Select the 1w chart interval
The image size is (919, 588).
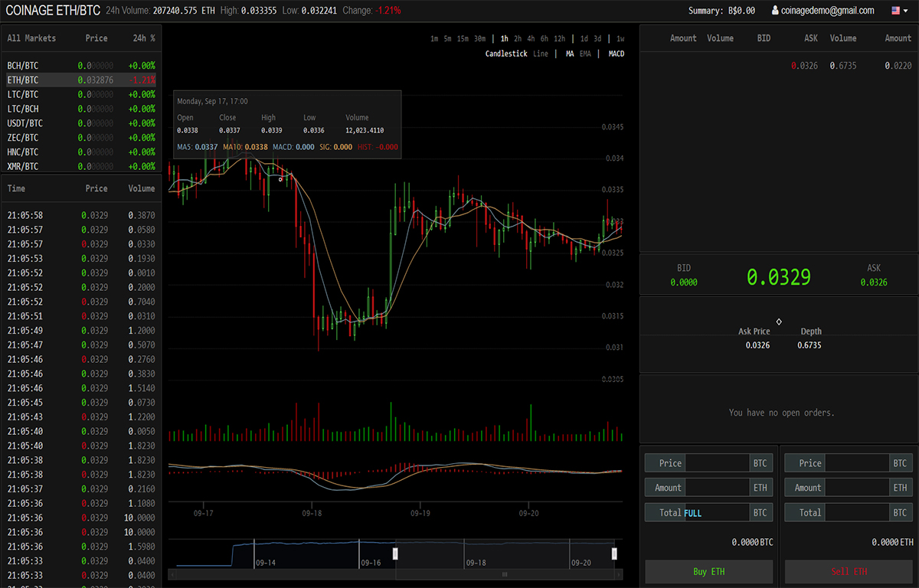coord(620,38)
